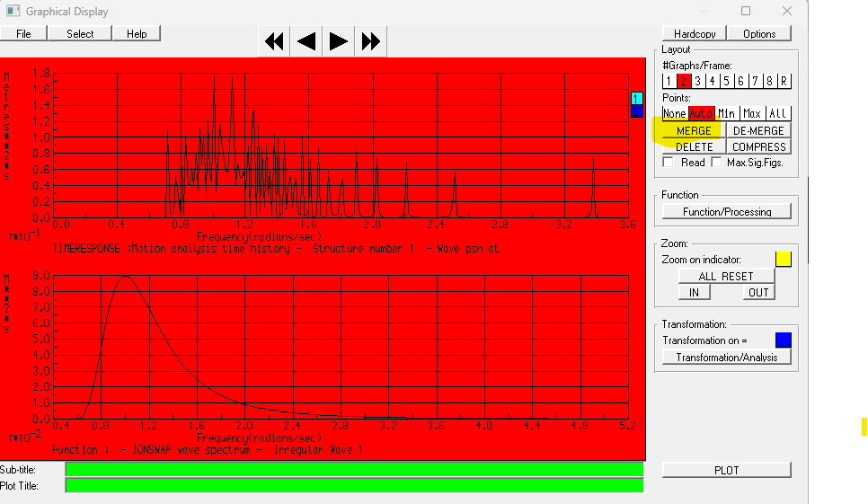The width and height of the screenshot is (868, 504).
Task: Set Points to None
Action: [x=675, y=113]
